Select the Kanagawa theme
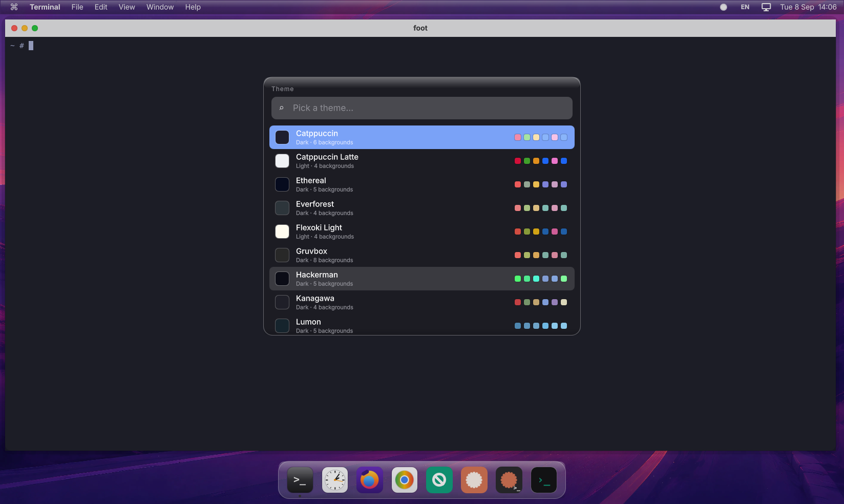 tap(422, 302)
